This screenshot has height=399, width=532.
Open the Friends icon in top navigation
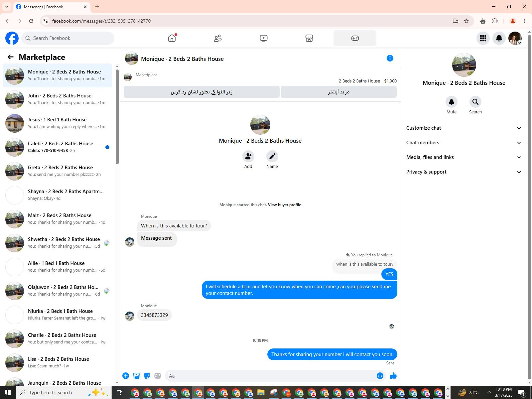coord(218,38)
